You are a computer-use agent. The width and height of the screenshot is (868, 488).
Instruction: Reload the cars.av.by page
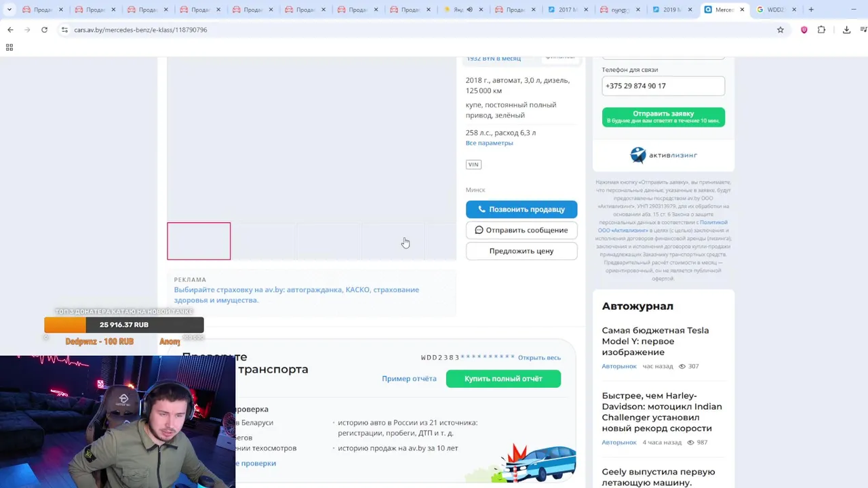click(x=44, y=30)
